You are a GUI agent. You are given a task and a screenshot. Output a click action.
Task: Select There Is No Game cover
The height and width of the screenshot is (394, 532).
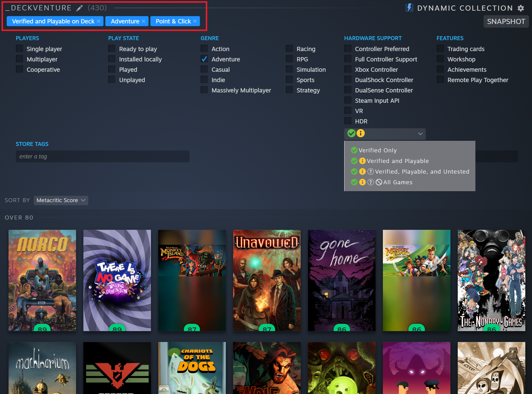point(117,280)
